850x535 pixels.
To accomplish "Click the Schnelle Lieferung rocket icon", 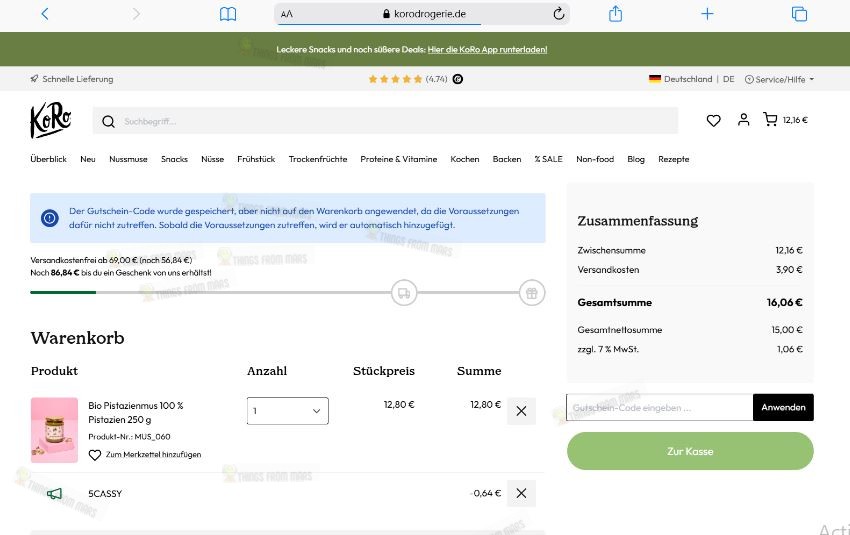I will pos(35,79).
